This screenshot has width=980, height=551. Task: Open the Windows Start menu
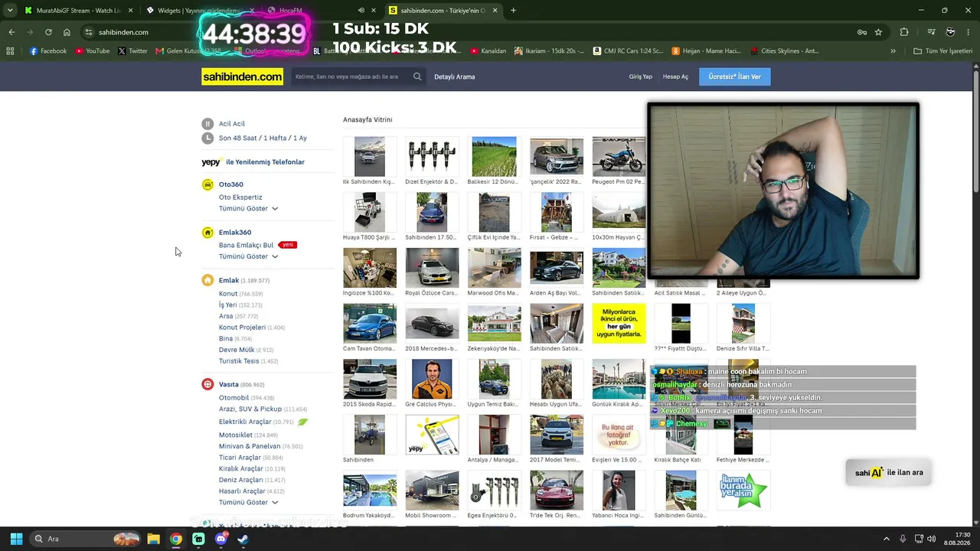tap(16, 539)
